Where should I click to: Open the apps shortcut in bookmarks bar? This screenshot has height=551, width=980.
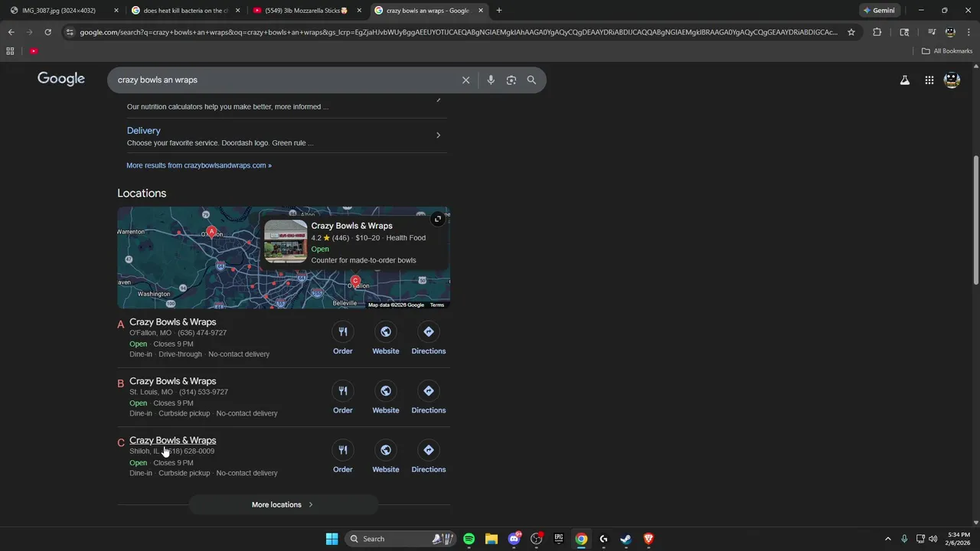tap(10, 51)
